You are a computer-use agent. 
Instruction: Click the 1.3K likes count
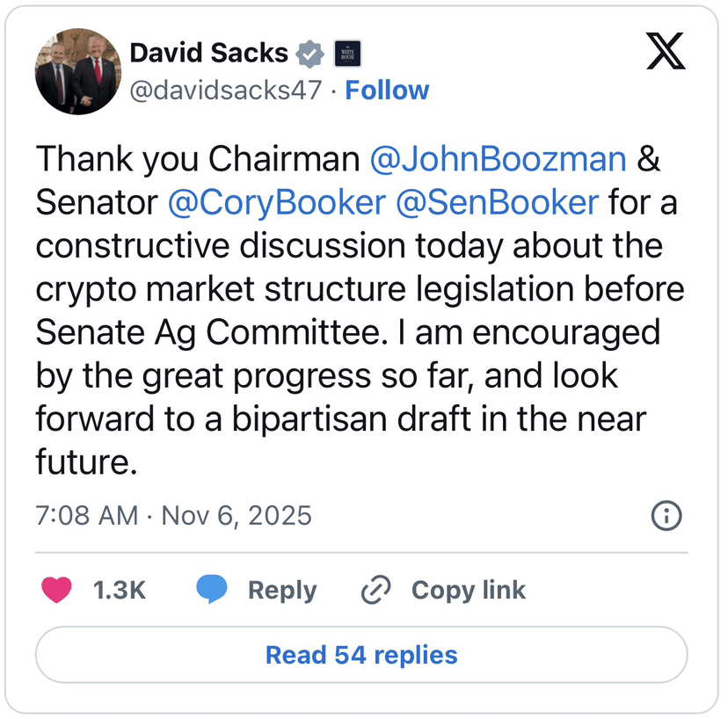point(120,590)
